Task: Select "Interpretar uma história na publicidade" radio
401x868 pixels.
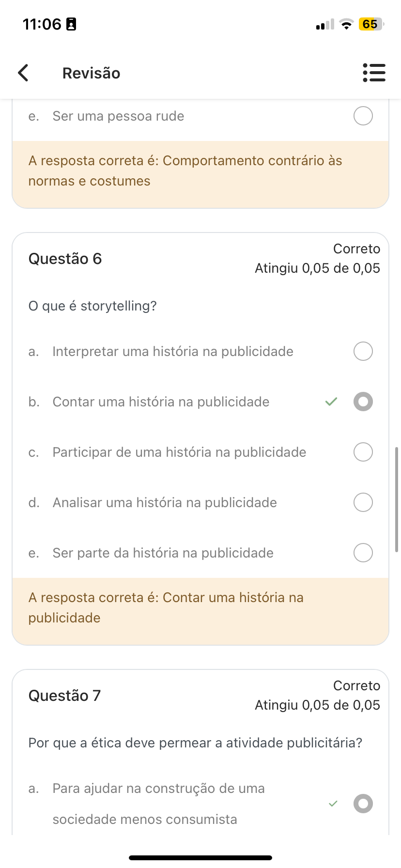Action: click(x=363, y=351)
